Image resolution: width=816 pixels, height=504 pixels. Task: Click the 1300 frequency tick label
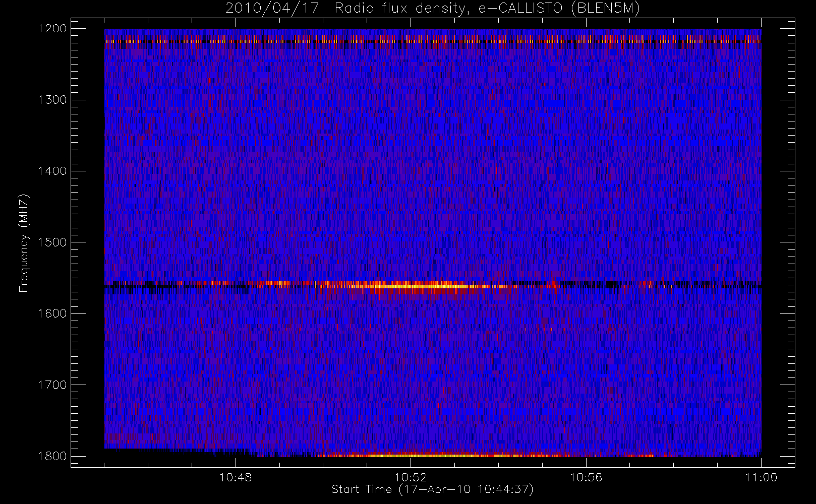click(52, 100)
